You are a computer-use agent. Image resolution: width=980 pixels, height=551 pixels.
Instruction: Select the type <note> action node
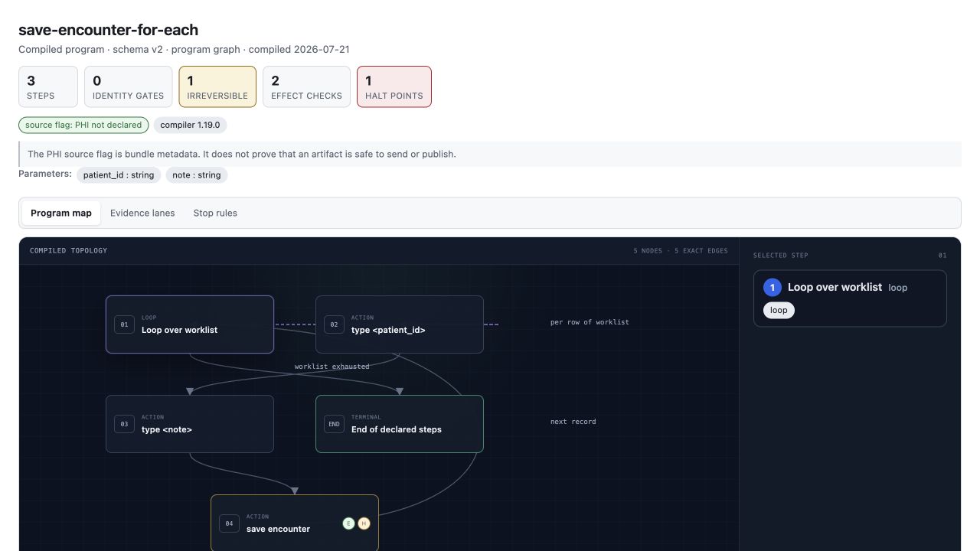[x=190, y=424]
